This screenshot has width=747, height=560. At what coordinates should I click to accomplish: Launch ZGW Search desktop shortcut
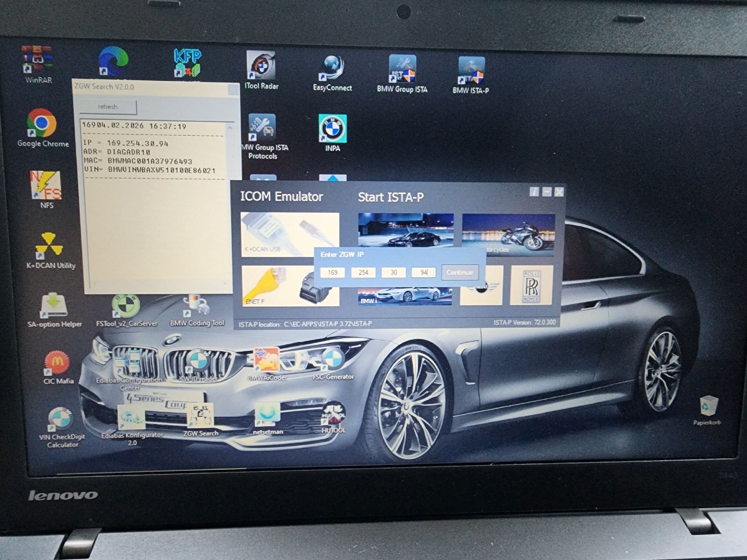point(200,420)
